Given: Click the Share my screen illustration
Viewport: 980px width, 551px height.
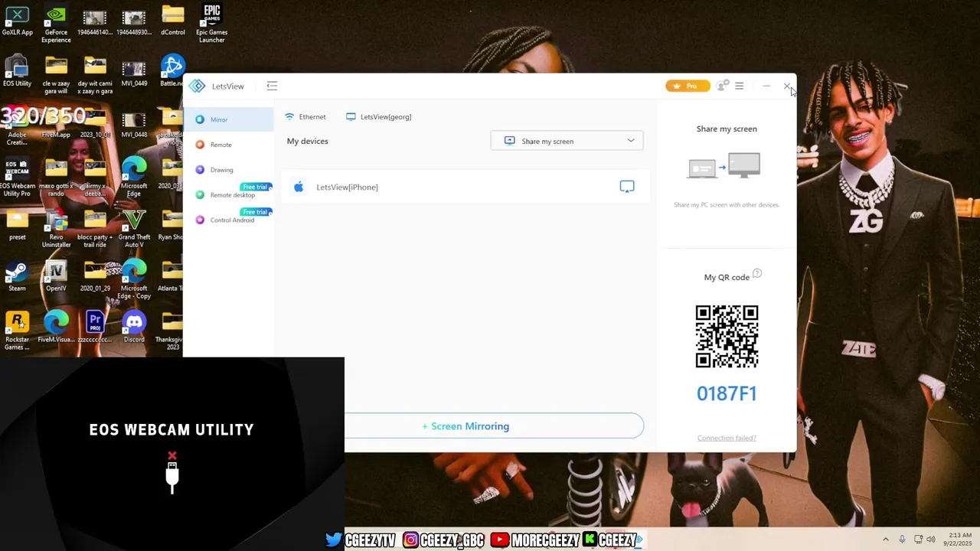Looking at the screenshot, I should (x=724, y=165).
